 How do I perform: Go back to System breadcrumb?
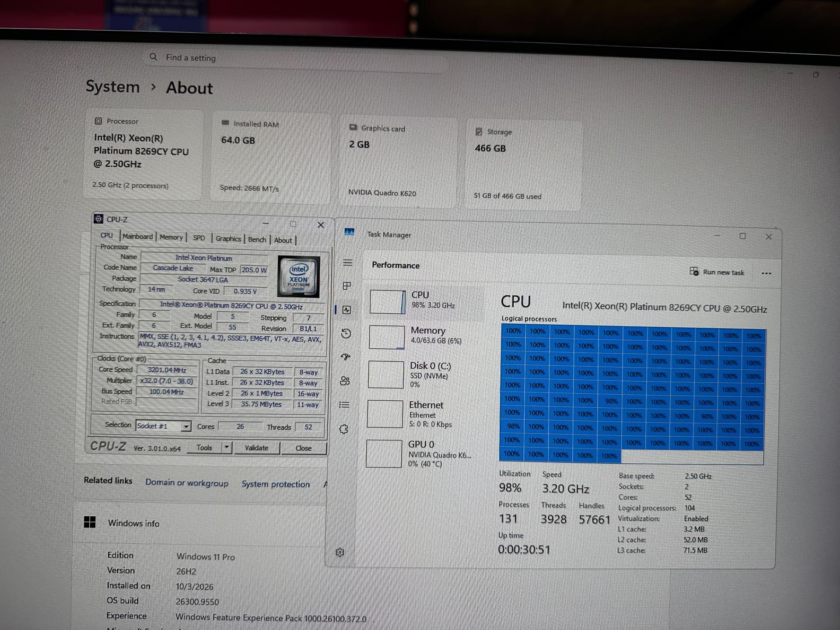click(112, 86)
